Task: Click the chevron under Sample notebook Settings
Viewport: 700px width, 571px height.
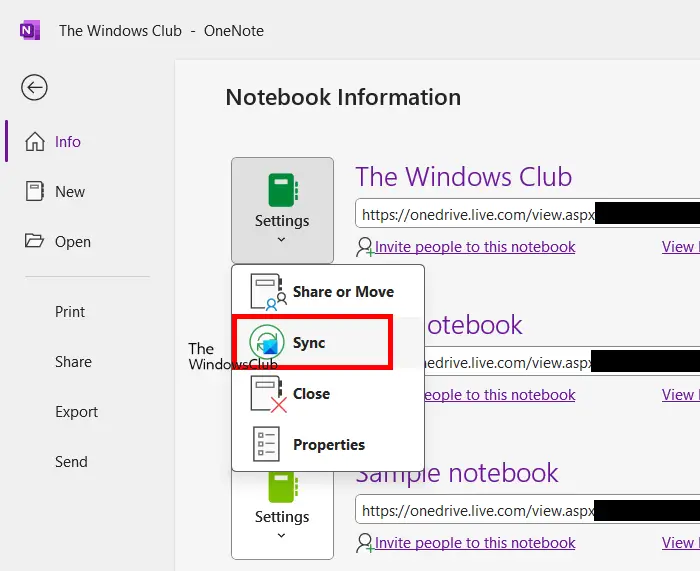Action: [281, 535]
